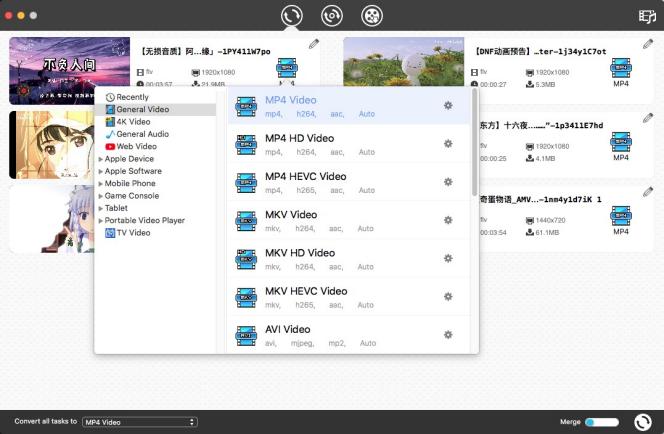Click the AVI Video format icon

click(x=246, y=336)
